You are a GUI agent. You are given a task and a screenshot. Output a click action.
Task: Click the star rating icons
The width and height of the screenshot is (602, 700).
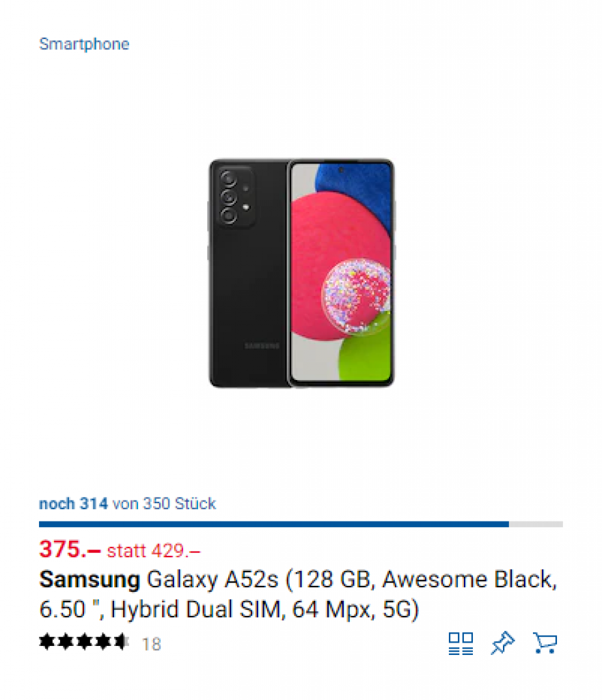pyautogui.click(x=83, y=643)
